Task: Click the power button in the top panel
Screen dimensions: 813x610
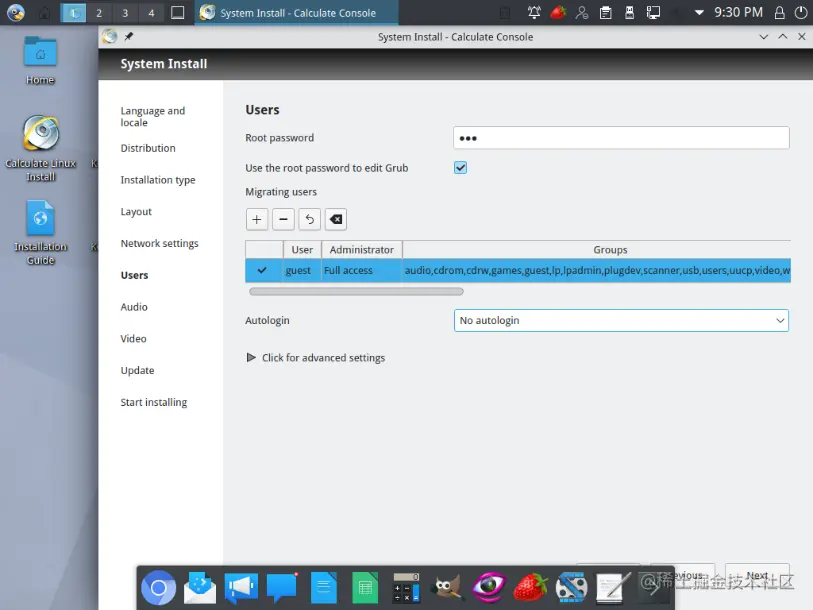Action: coord(801,12)
